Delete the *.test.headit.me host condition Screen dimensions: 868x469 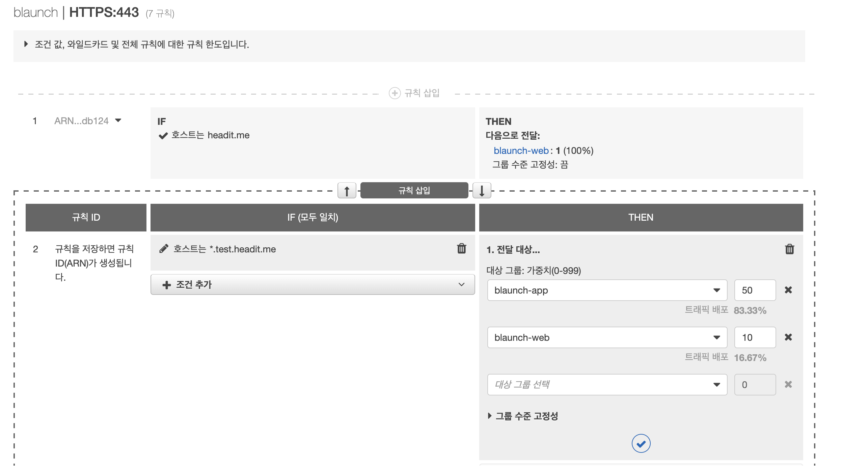(x=461, y=249)
